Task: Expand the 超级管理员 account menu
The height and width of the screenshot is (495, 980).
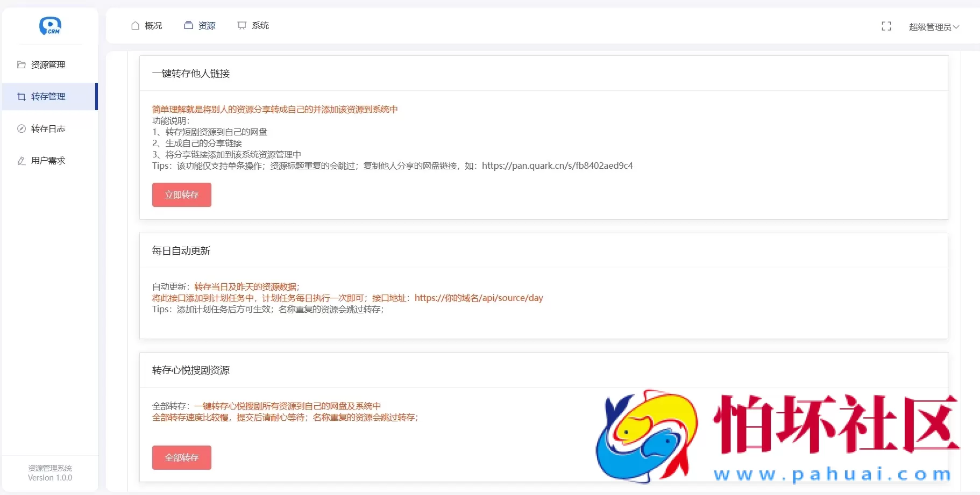Action: pos(933,26)
